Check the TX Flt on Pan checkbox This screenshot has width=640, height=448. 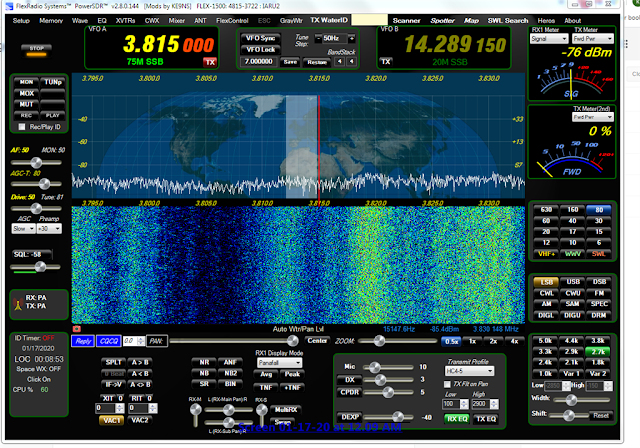[447, 384]
